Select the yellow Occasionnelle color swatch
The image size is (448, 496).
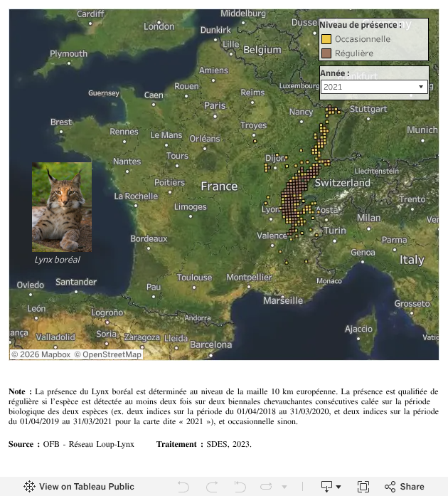coord(326,39)
